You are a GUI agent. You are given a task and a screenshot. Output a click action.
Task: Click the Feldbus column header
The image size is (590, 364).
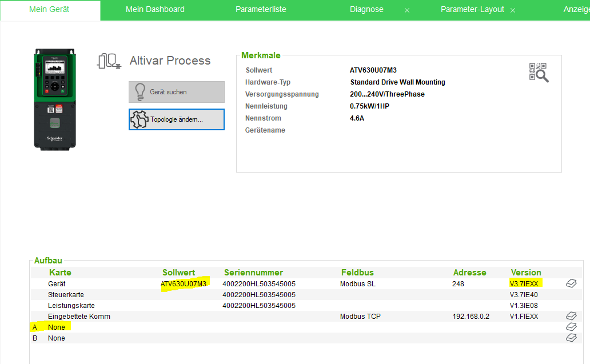[357, 272]
